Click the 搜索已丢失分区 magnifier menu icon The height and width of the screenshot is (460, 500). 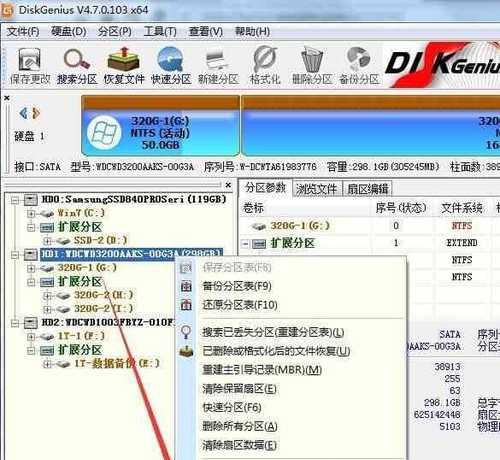[186, 332]
